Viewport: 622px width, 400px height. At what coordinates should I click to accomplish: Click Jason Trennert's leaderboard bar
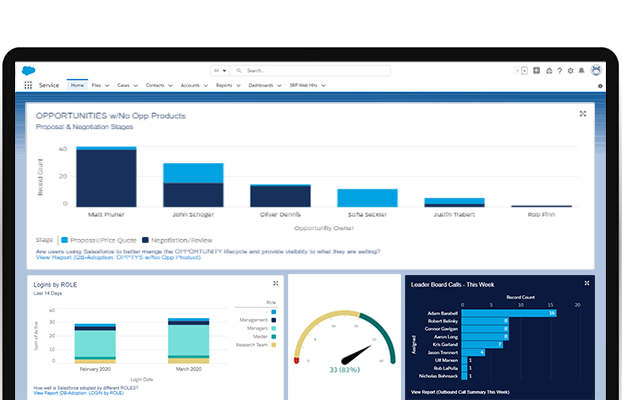tap(474, 352)
